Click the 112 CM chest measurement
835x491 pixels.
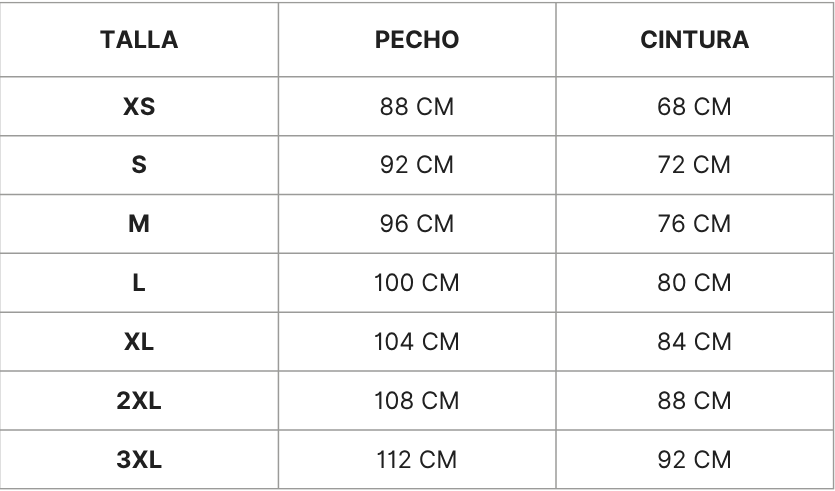(417, 459)
